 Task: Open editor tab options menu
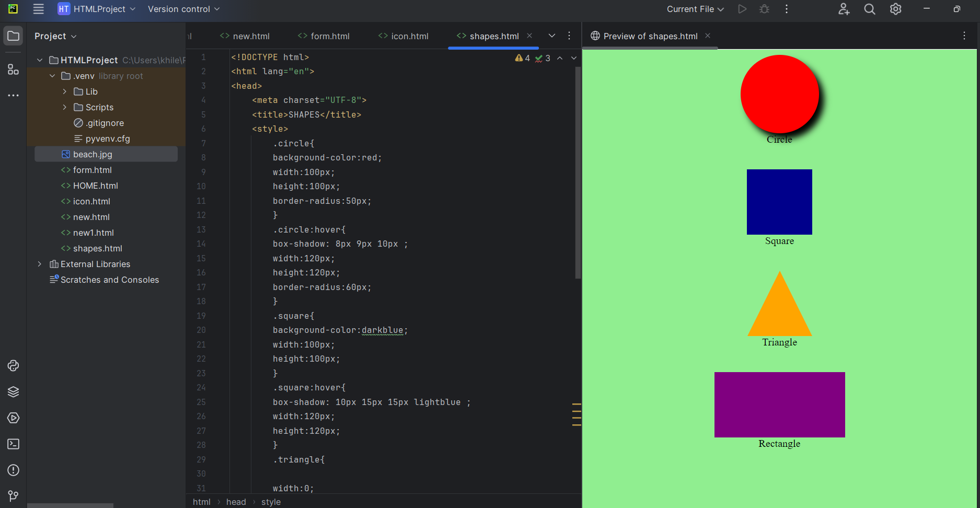(x=569, y=36)
